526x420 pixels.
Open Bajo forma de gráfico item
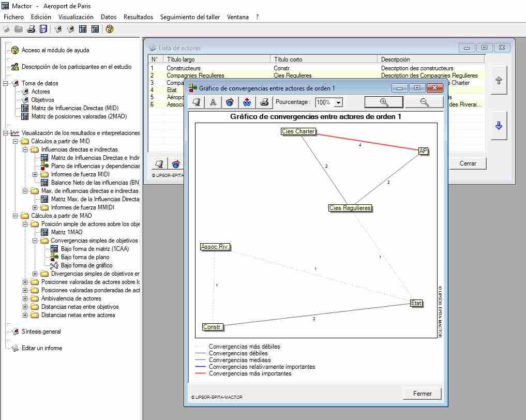[86, 265]
